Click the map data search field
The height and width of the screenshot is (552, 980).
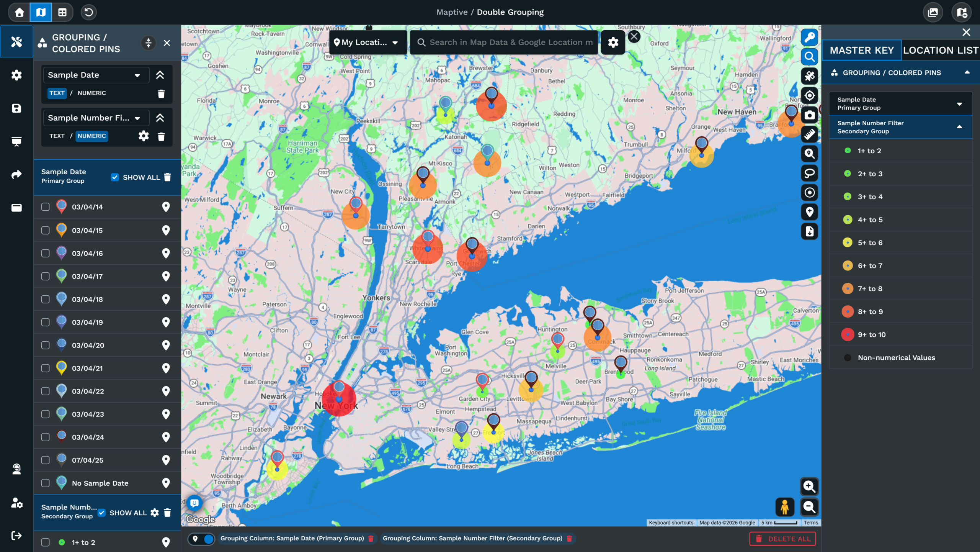[505, 43]
